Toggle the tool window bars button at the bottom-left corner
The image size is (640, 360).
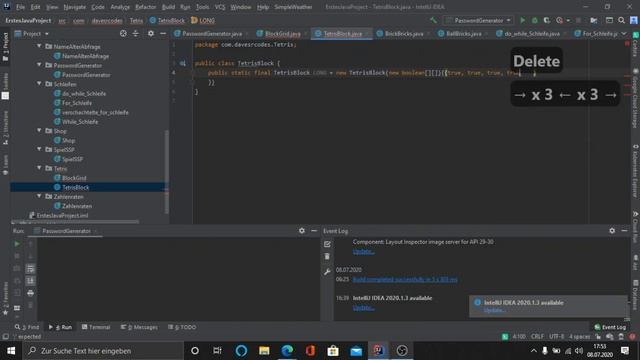tap(5, 337)
